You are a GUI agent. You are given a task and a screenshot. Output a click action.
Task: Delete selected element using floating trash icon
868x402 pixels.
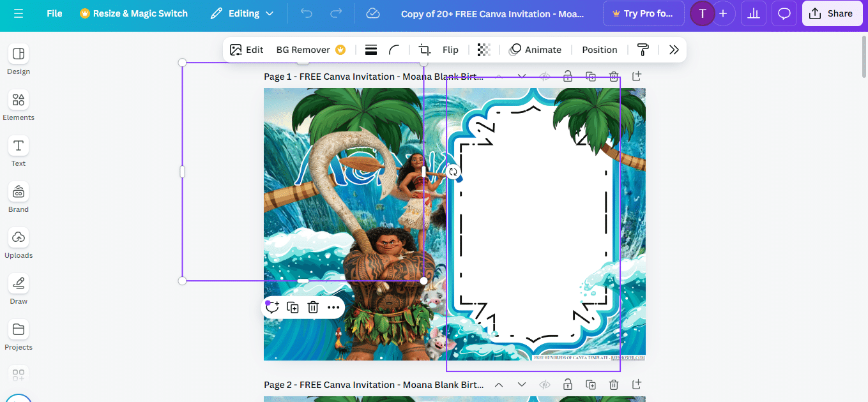pyautogui.click(x=313, y=308)
